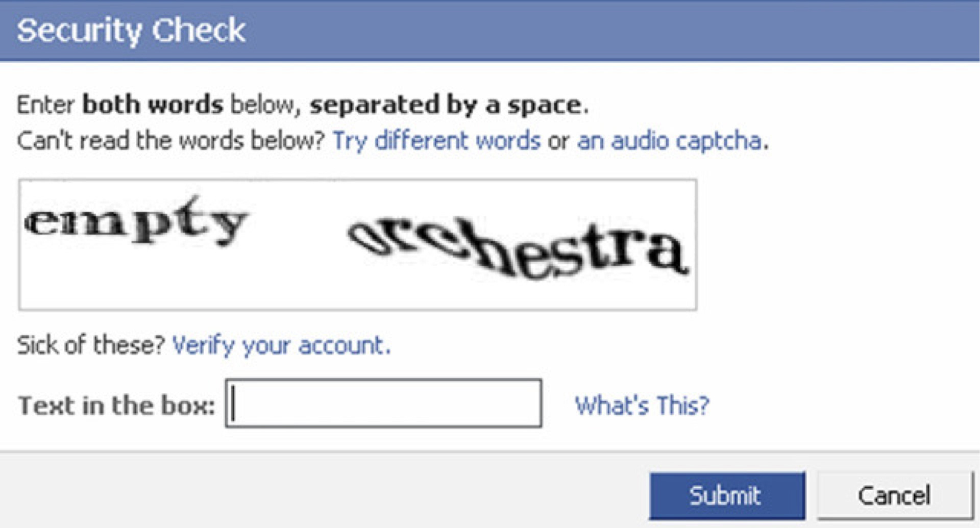Click the 'Sick of these?' text
980x528 pixels.
point(91,345)
